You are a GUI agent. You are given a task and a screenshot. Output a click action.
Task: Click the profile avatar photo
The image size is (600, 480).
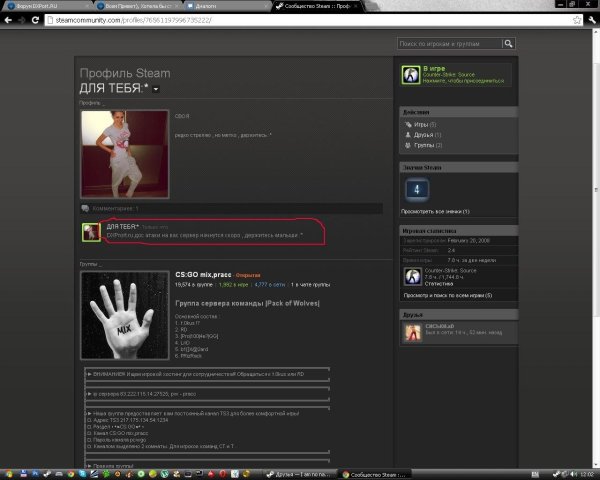pyautogui.click(x=124, y=154)
